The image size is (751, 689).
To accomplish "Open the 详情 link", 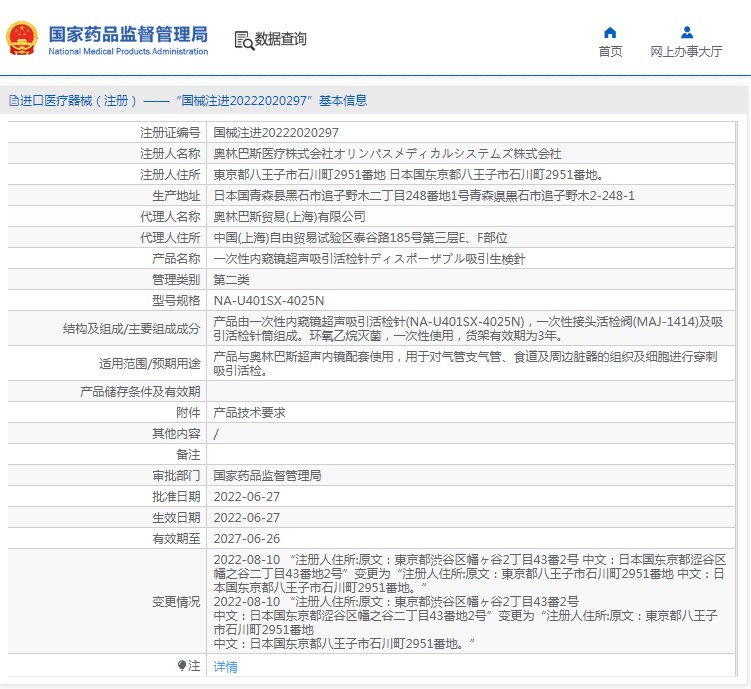I will click(225, 666).
